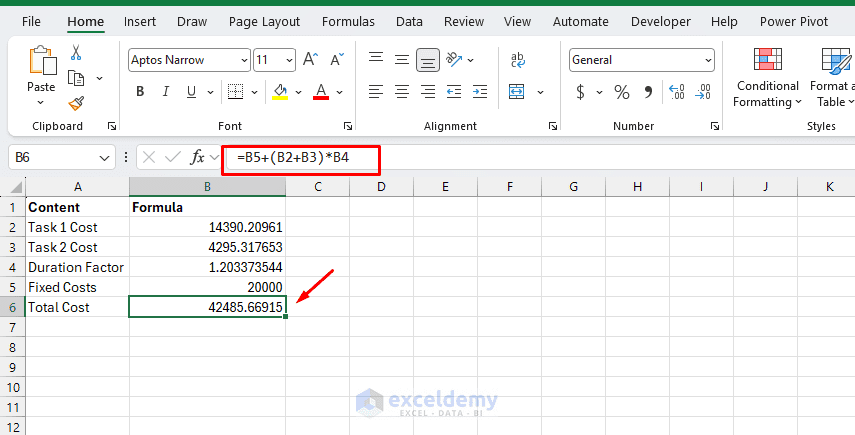This screenshot has height=435, width=855.
Task: Open Font settings dialog launcher
Action: pos(348,126)
